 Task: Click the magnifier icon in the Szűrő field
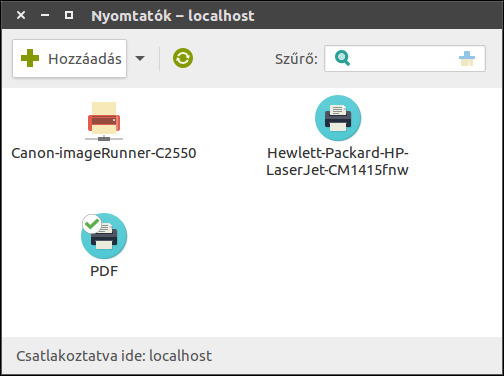[342, 58]
